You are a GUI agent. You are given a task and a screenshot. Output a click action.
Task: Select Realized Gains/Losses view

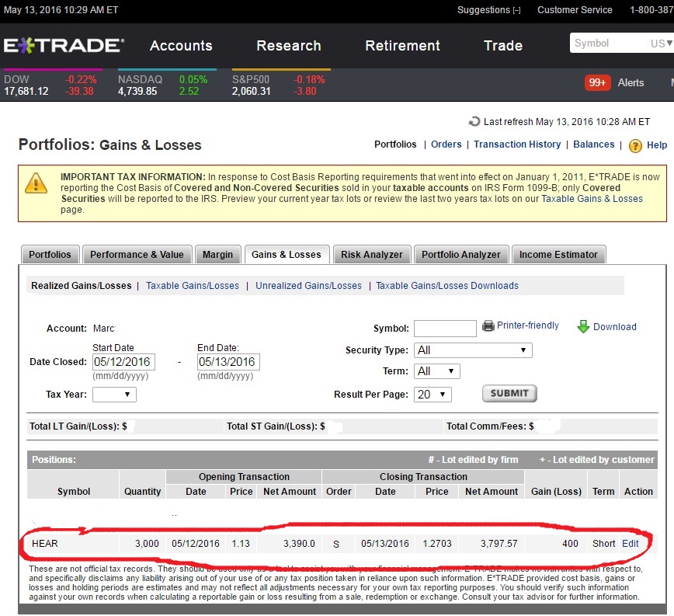[82, 286]
